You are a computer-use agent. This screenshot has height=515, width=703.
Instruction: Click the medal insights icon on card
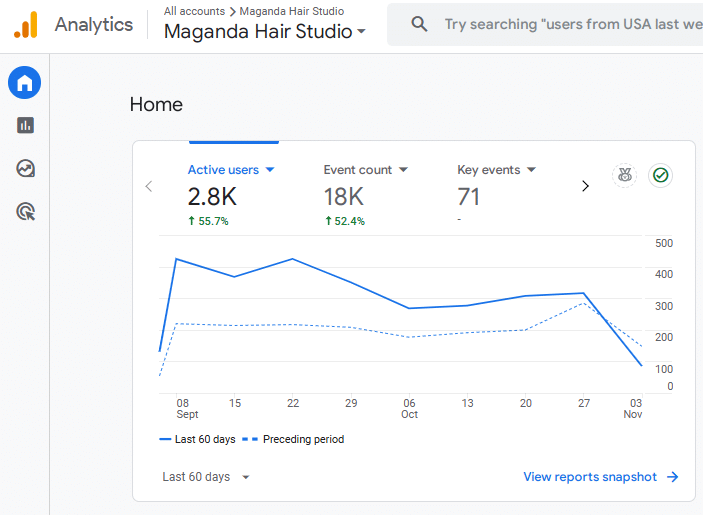coord(625,175)
